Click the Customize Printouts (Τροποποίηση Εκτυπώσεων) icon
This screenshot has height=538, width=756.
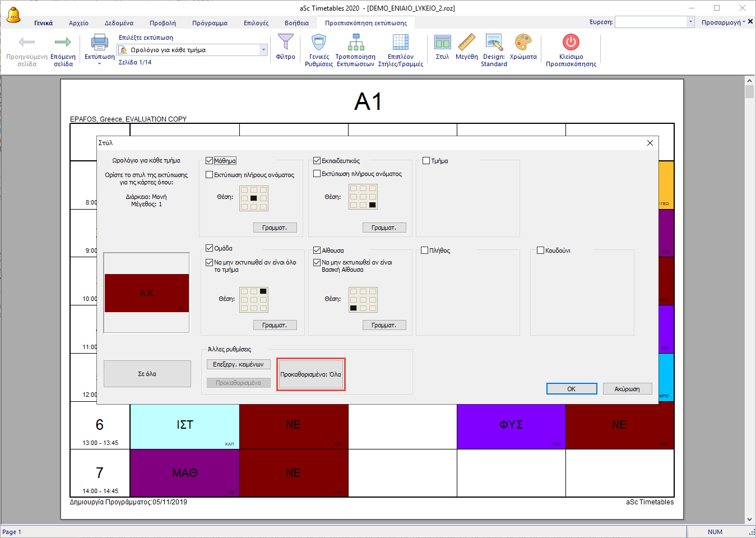coord(355,43)
